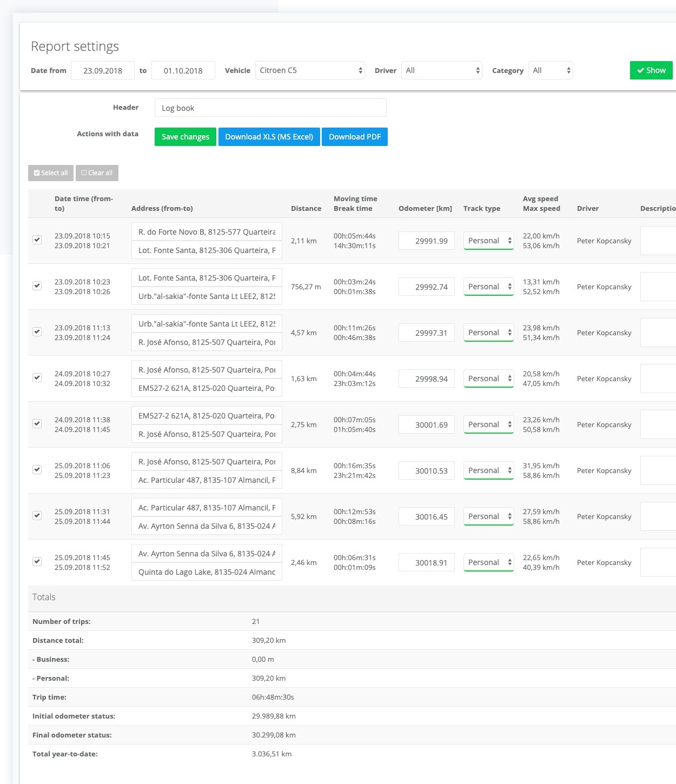Edit the Date from field 23.09.2018
Viewport: 676px width, 784px height.
click(103, 70)
